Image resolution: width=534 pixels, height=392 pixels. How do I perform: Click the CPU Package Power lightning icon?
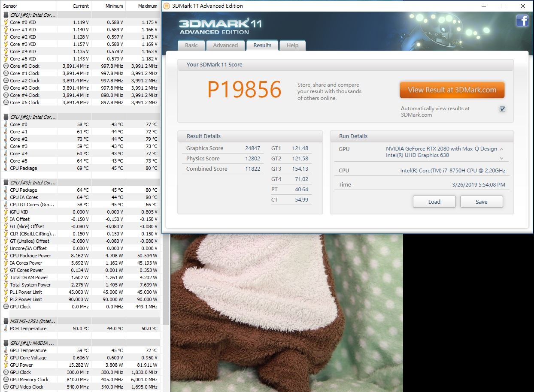pos(6,256)
